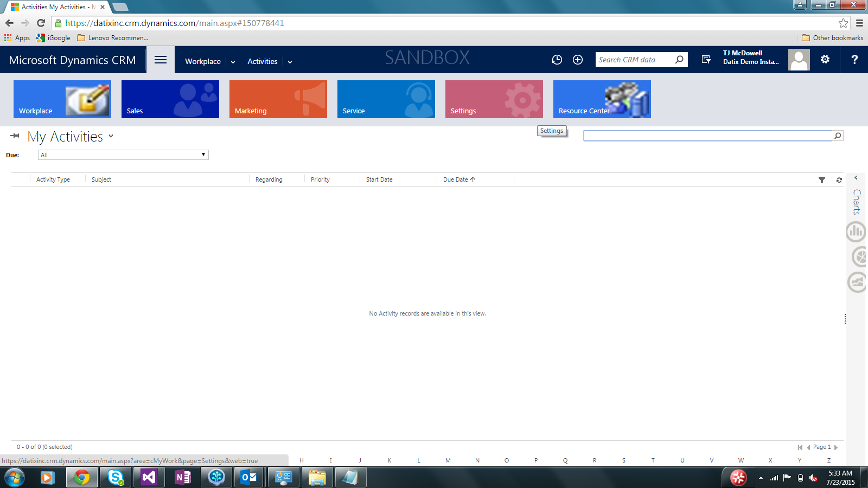Screen dimensions: 868x488
Task: Go to previous page arrow
Action: [x=808, y=447]
